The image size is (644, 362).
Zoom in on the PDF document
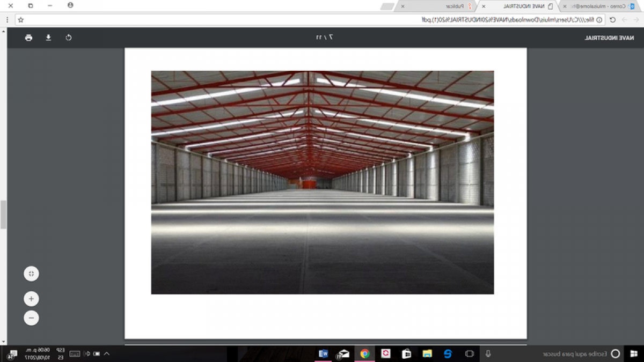31,298
